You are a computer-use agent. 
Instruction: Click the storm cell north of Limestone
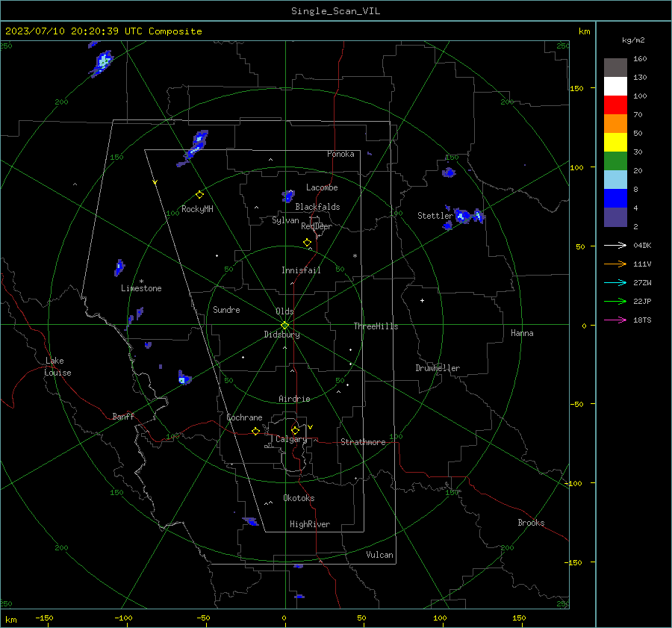coord(119,267)
